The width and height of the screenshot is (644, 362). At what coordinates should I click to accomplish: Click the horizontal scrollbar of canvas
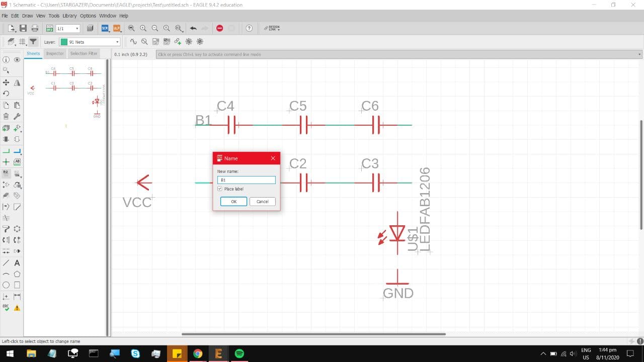coord(313,334)
